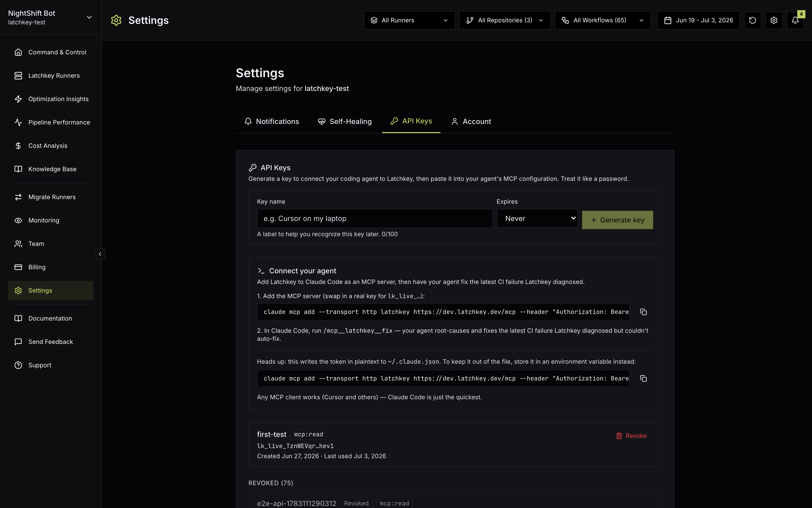Open the All Runners dropdown
This screenshot has width=812, height=508.
point(409,20)
